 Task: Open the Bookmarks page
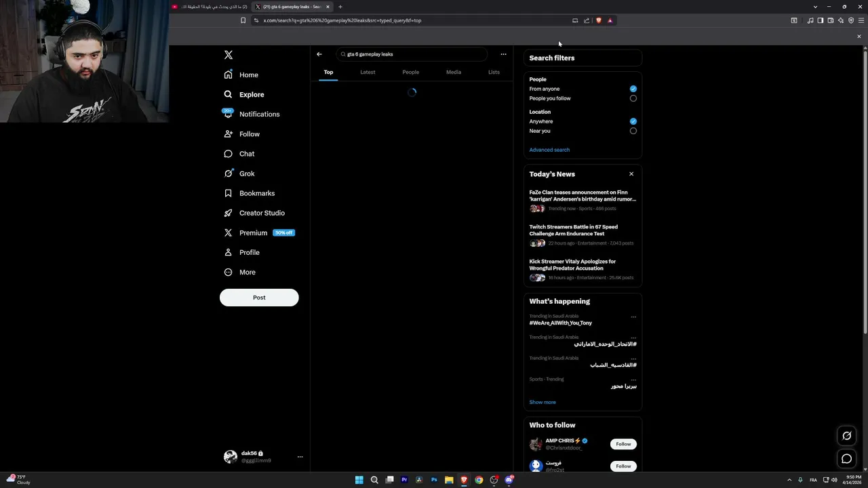(x=249, y=193)
